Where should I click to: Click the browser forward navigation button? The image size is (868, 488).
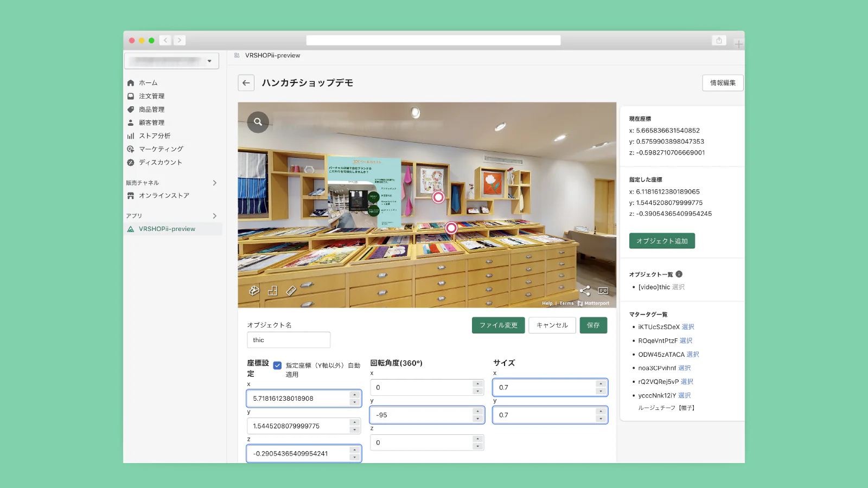[x=180, y=40]
